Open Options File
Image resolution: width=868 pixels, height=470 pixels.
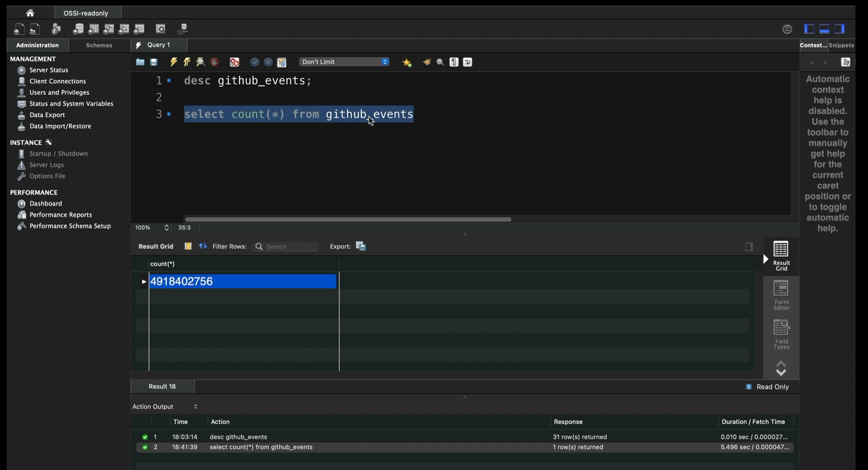coord(47,176)
